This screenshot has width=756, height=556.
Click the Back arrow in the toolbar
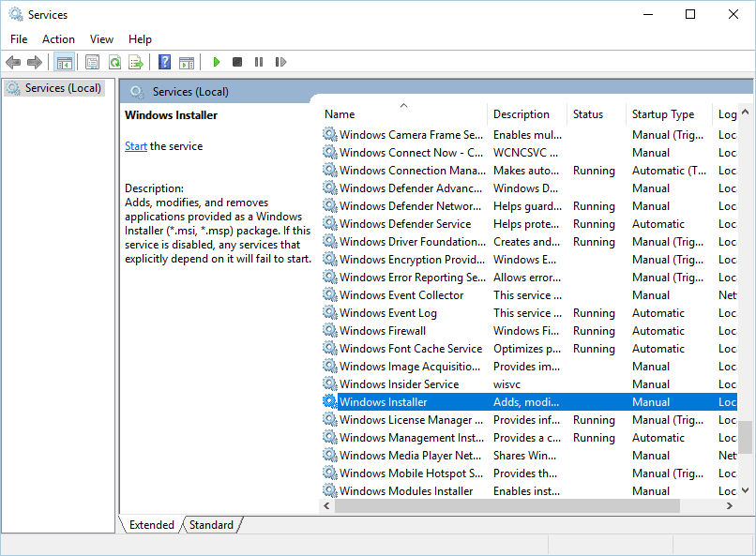point(13,62)
